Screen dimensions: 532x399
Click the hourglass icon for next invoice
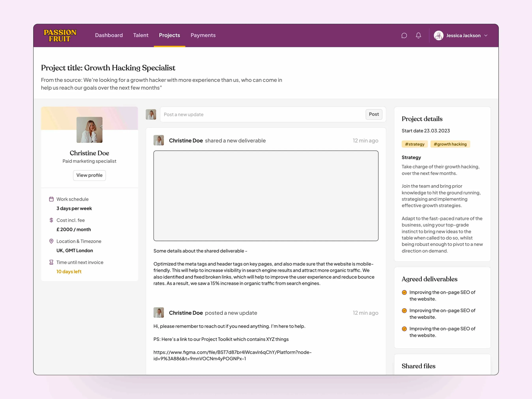coord(51,262)
